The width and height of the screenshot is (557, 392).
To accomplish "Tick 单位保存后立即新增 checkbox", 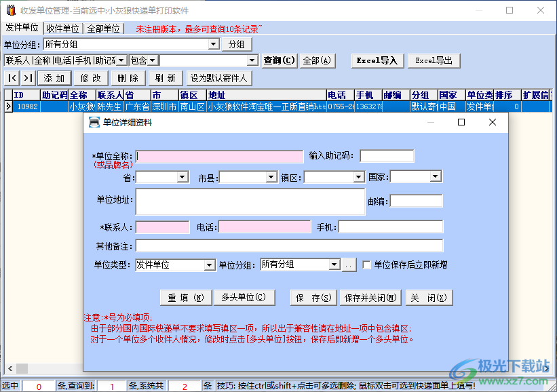I will (366, 265).
